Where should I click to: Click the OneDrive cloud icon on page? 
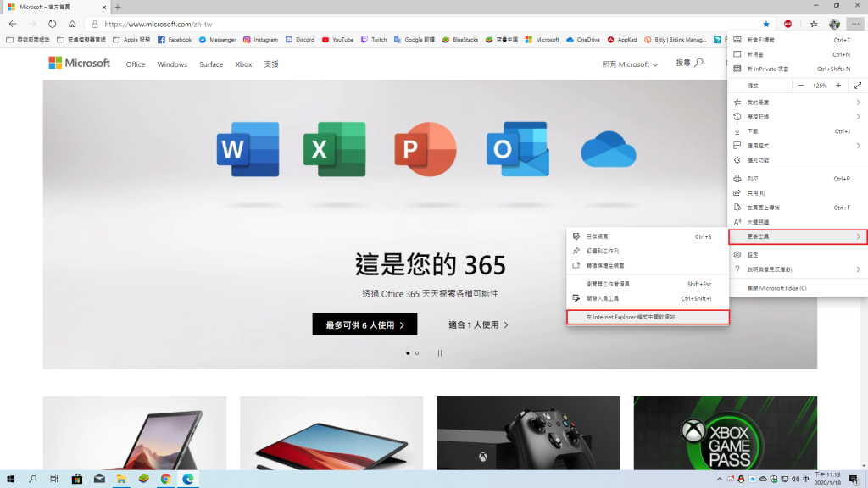click(x=609, y=149)
